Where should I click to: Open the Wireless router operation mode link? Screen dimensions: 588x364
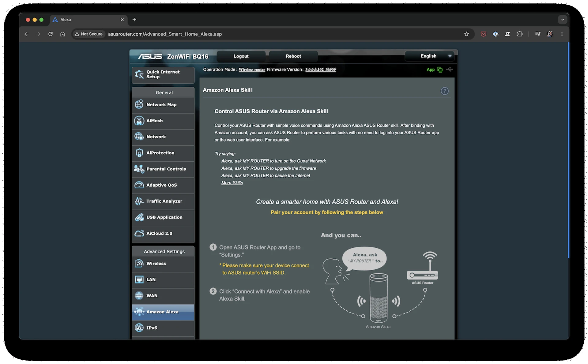[x=252, y=70]
